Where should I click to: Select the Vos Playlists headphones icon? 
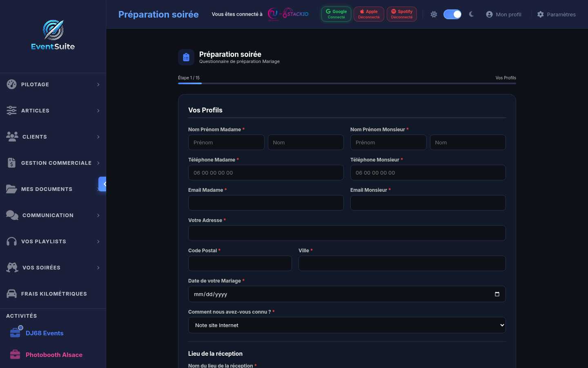[x=11, y=241]
